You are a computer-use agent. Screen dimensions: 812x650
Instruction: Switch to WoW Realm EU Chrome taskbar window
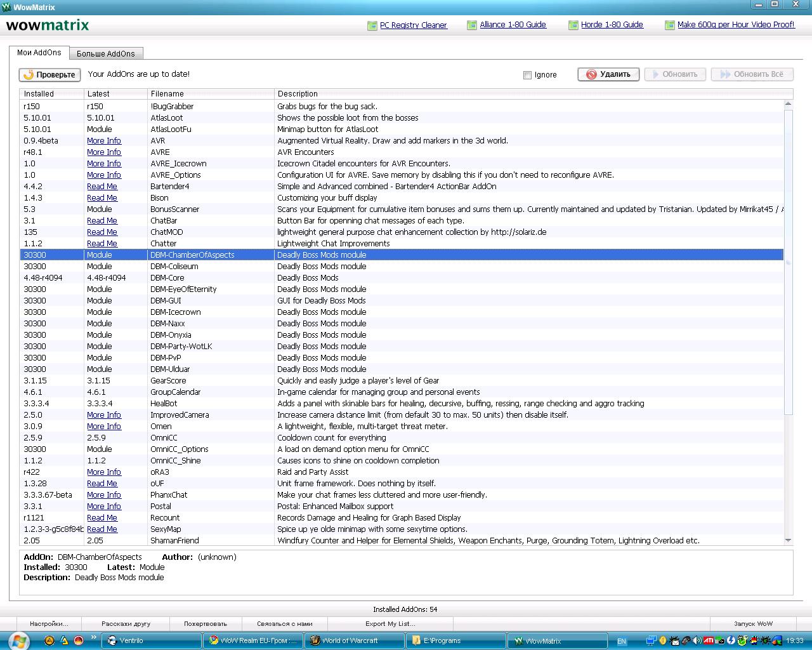[x=252, y=640]
